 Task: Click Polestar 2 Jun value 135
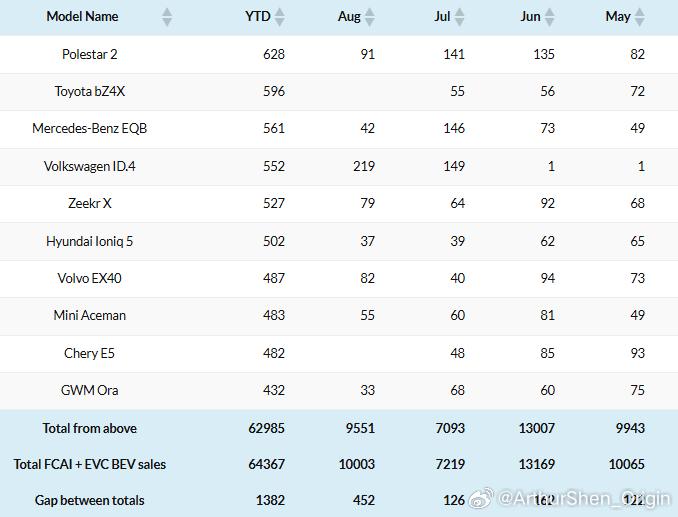pos(544,54)
